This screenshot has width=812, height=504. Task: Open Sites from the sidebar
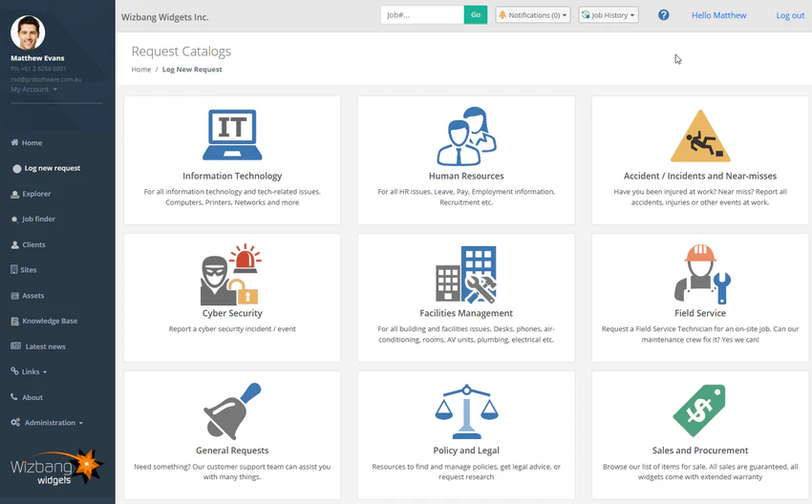tap(29, 270)
